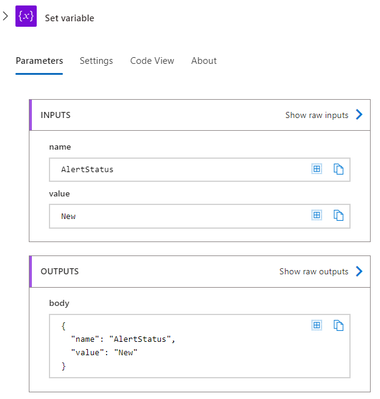Open grid view icon for value field
Viewport: 380px width, 399px height.
pos(316,215)
